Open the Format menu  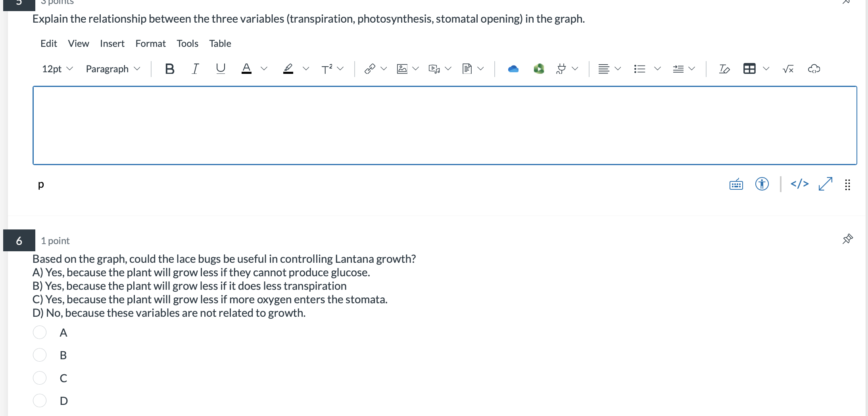click(x=150, y=44)
